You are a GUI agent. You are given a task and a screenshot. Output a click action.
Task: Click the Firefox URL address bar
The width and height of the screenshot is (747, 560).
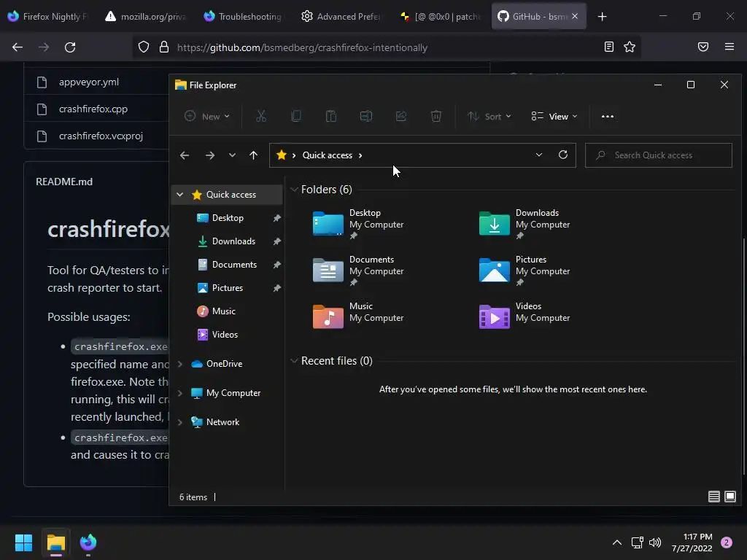pos(386,47)
